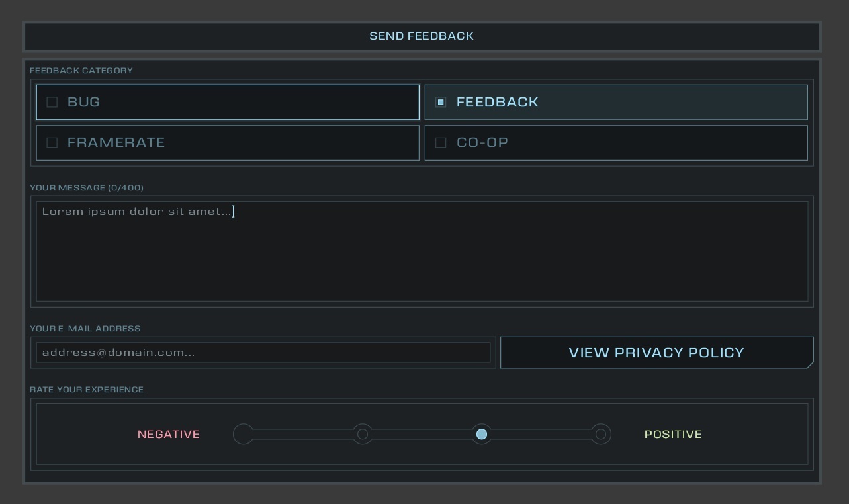Select the second rating stop on slider

pyautogui.click(x=363, y=435)
